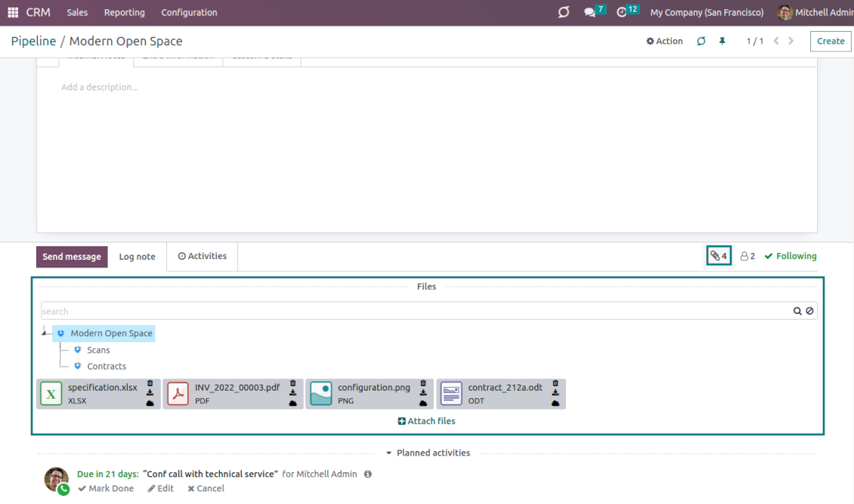Toggle the Following subscription status
The height and width of the screenshot is (504, 854).
[791, 256]
